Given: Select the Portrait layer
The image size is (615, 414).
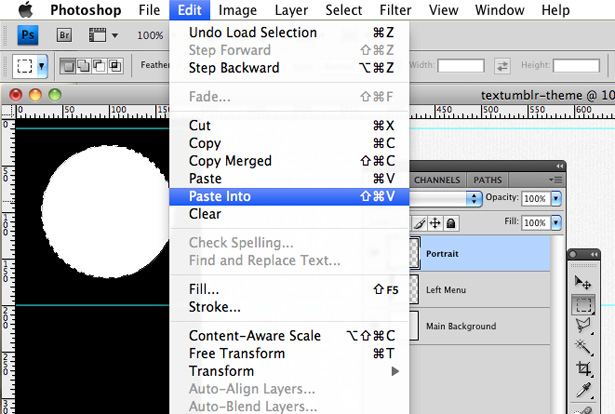Looking at the screenshot, I should click(480, 254).
